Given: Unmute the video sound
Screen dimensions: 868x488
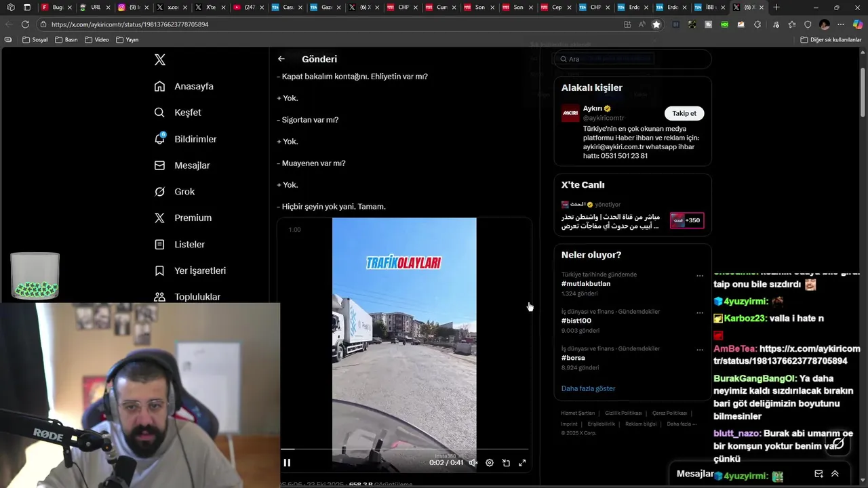Looking at the screenshot, I should click(x=473, y=463).
